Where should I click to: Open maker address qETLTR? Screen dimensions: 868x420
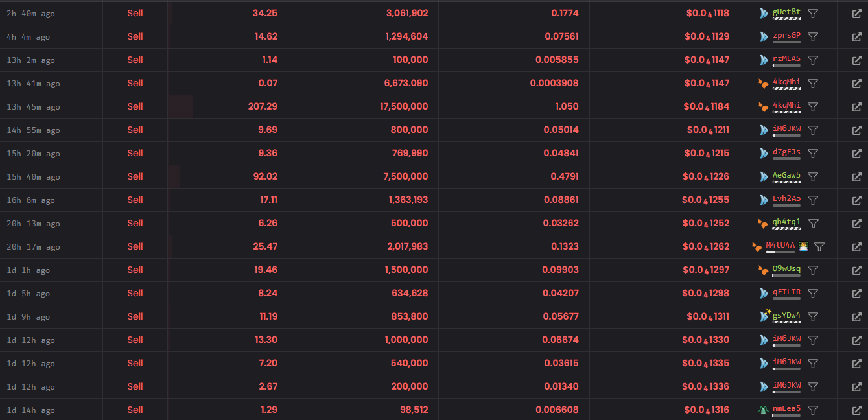coord(786,292)
